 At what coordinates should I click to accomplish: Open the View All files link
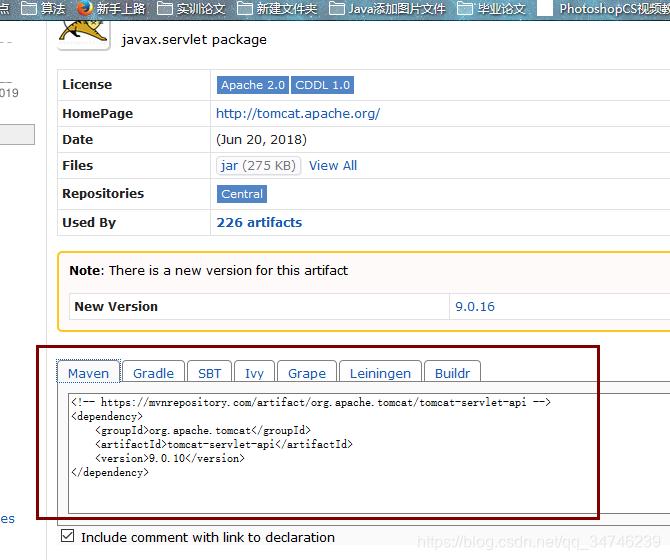[x=333, y=165]
